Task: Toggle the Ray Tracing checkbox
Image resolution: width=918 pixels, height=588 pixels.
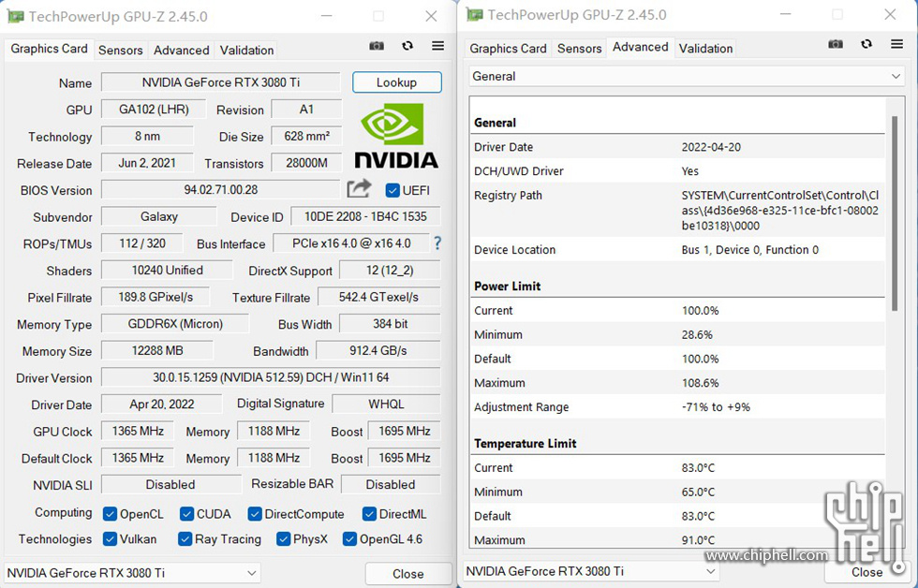Action: [x=185, y=539]
